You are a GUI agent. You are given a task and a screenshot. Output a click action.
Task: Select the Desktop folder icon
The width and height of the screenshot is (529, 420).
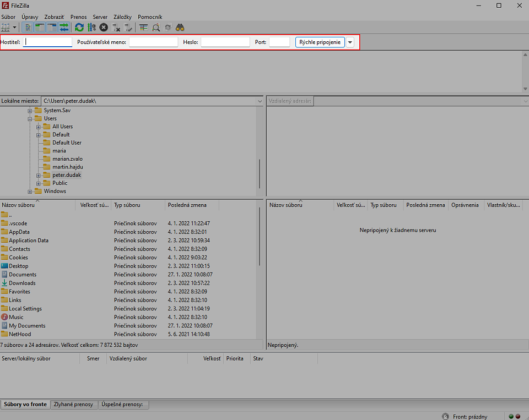(x=4, y=266)
